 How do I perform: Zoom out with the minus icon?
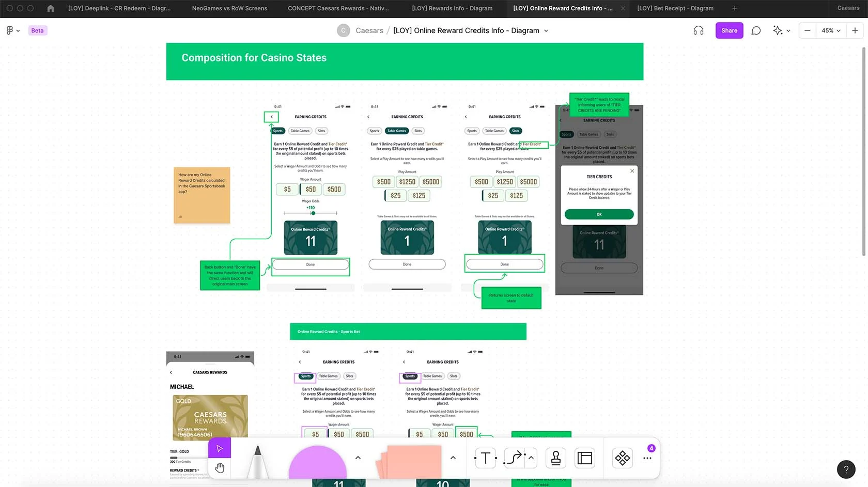(x=807, y=30)
